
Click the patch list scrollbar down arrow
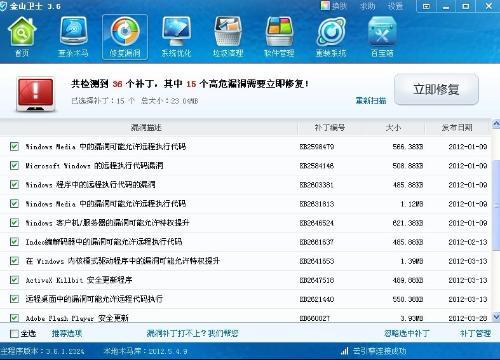point(496,316)
